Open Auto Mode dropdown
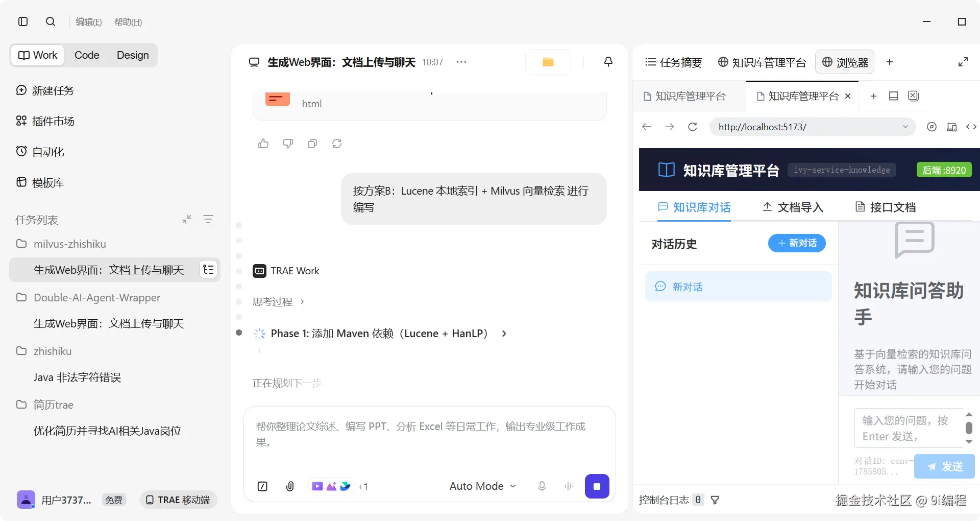 pos(483,486)
